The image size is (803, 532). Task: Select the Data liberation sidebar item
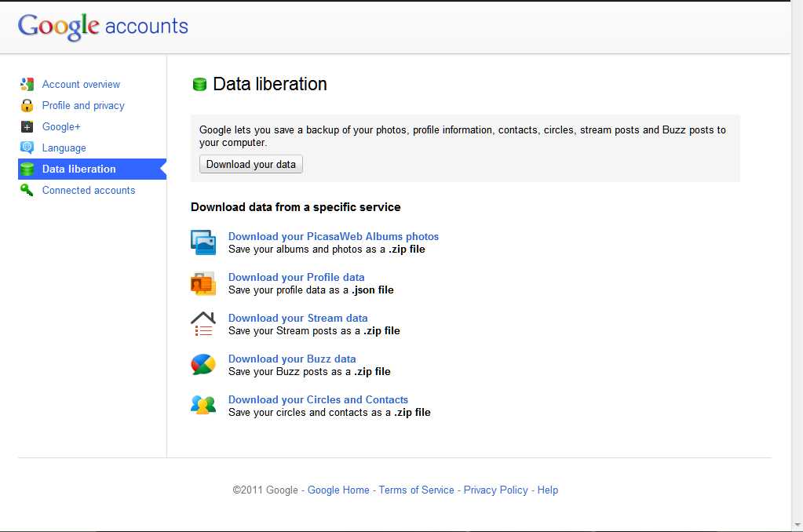(x=78, y=169)
